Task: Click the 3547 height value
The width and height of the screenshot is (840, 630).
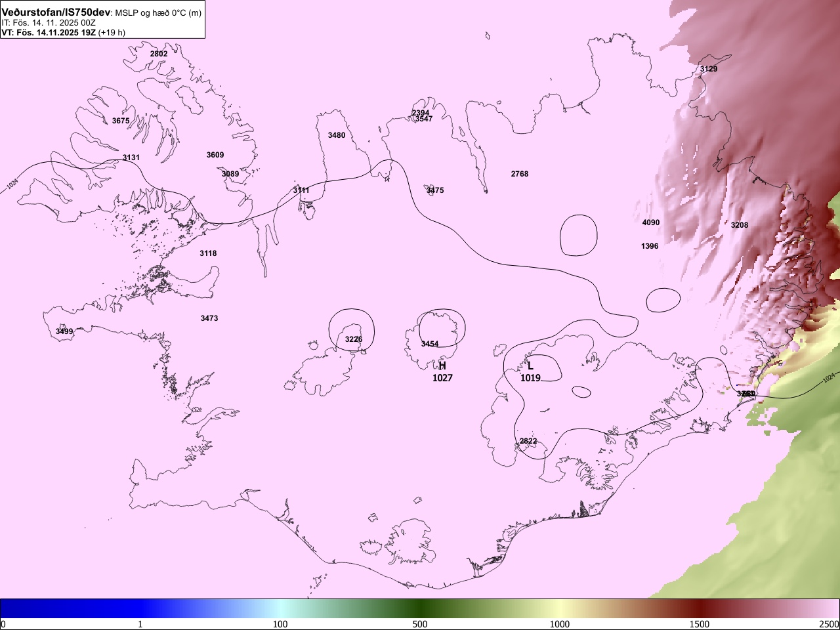Action: pyautogui.click(x=424, y=119)
